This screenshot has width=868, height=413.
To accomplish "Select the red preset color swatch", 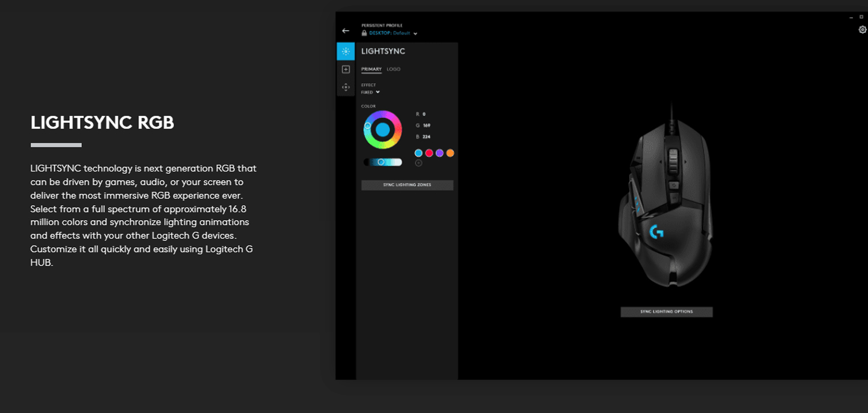I will click(x=429, y=153).
